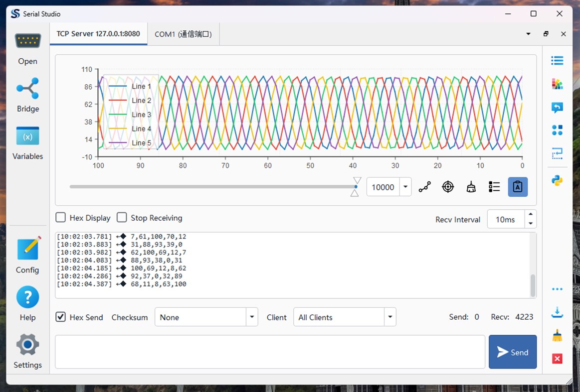Click the red X delete icon in right sidebar
580x392 pixels.
point(557,359)
